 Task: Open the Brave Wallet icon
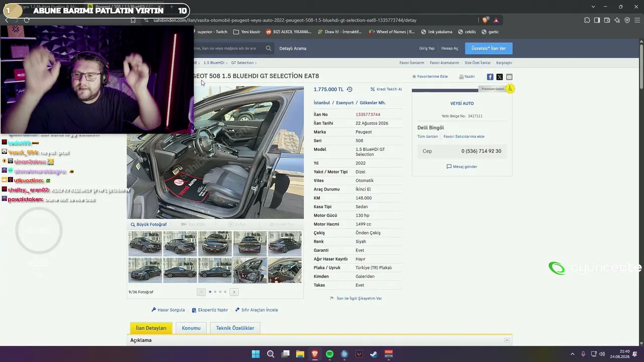tap(607, 20)
